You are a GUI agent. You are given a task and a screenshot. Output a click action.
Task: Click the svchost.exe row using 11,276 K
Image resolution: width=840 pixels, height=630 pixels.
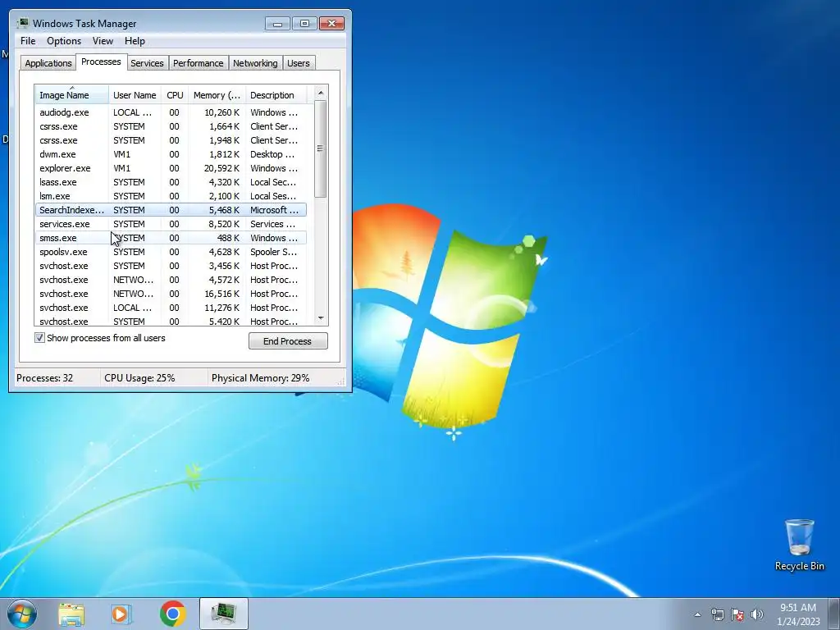(x=171, y=308)
